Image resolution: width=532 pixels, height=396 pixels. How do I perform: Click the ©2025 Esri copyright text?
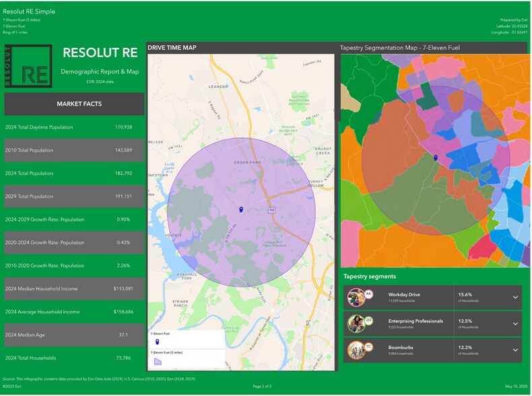(12, 386)
